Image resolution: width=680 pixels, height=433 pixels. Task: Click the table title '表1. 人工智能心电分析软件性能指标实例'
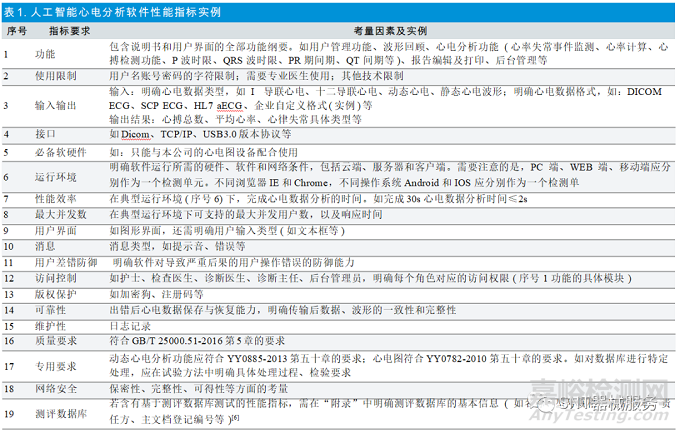101,9
